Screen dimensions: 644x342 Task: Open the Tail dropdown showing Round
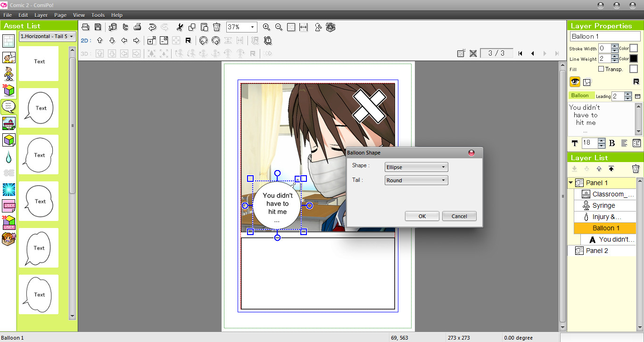pyautogui.click(x=415, y=180)
